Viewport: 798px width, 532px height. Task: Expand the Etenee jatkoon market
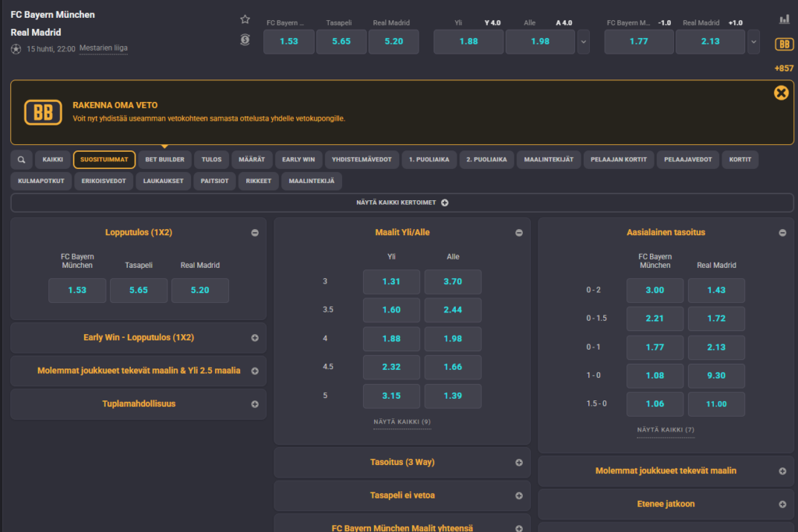782,504
